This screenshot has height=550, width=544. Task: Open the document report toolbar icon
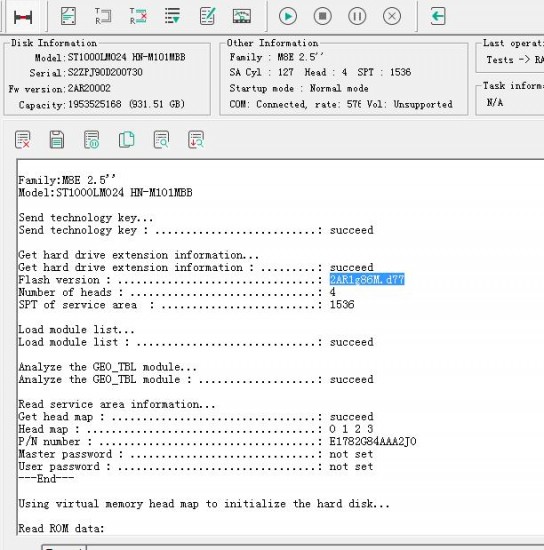pos(68,16)
